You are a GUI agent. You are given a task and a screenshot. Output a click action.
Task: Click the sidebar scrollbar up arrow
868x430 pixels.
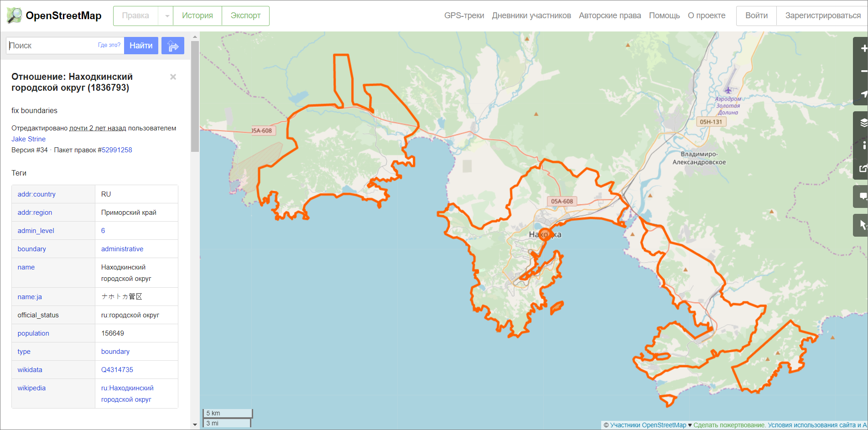(195, 36)
